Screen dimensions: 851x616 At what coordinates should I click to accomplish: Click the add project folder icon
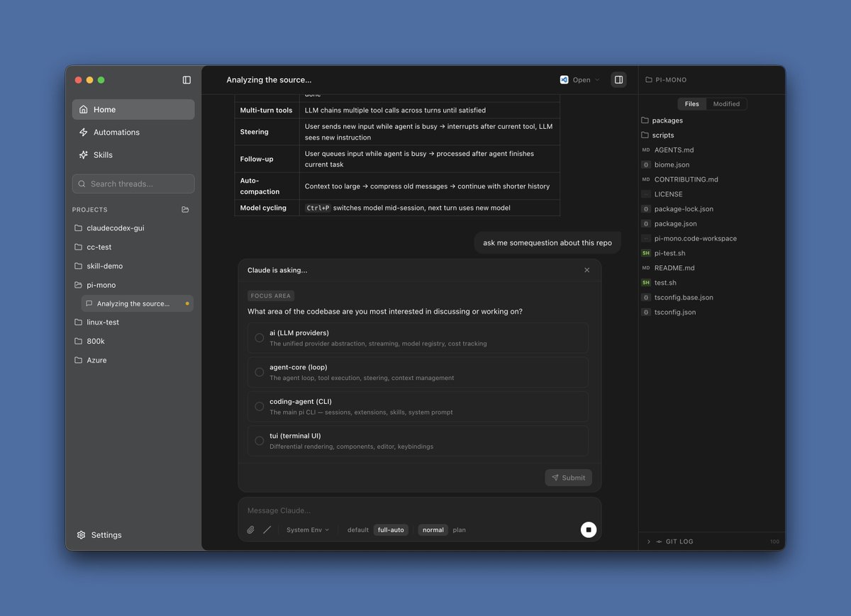coord(185,210)
